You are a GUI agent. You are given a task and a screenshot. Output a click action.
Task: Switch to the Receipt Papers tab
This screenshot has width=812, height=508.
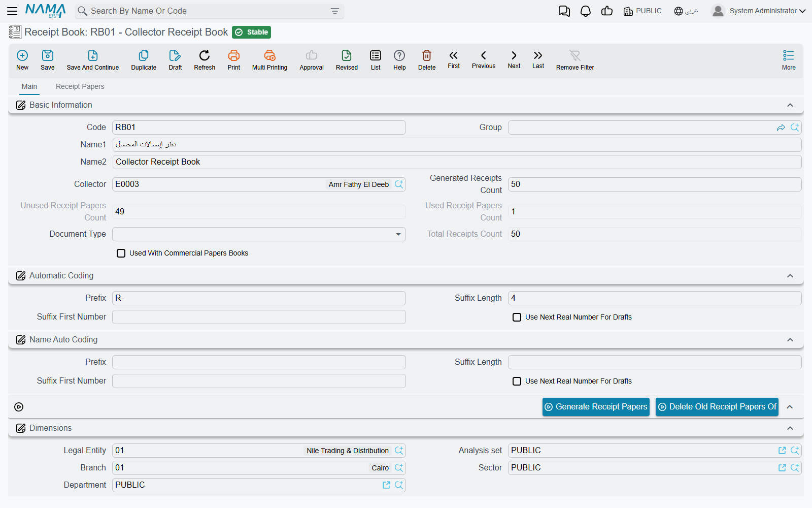[x=80, y=86]
